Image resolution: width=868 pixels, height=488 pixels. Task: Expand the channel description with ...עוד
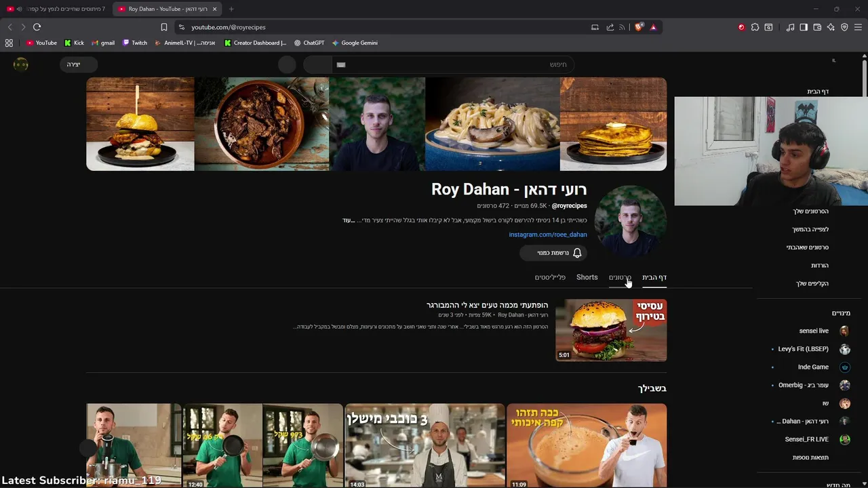click(349, 220)
